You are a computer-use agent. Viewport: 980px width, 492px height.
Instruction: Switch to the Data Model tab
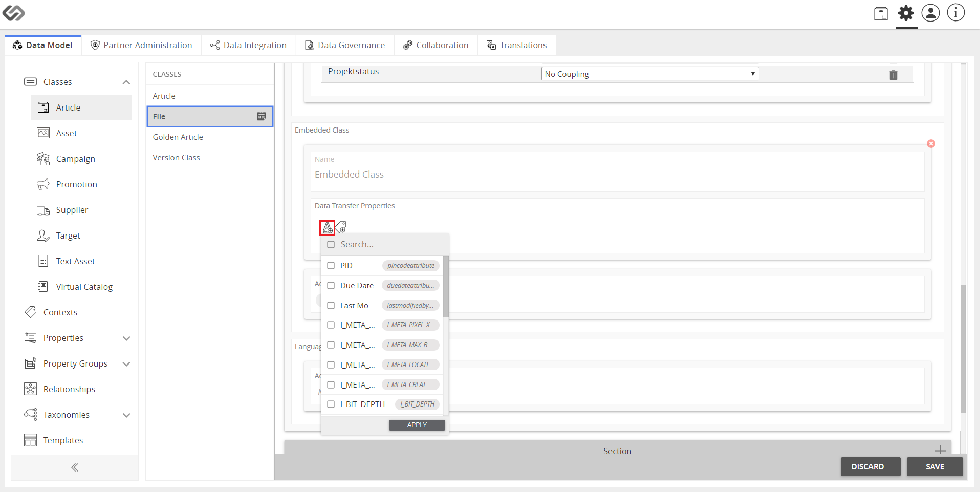(x=43, y=45)
